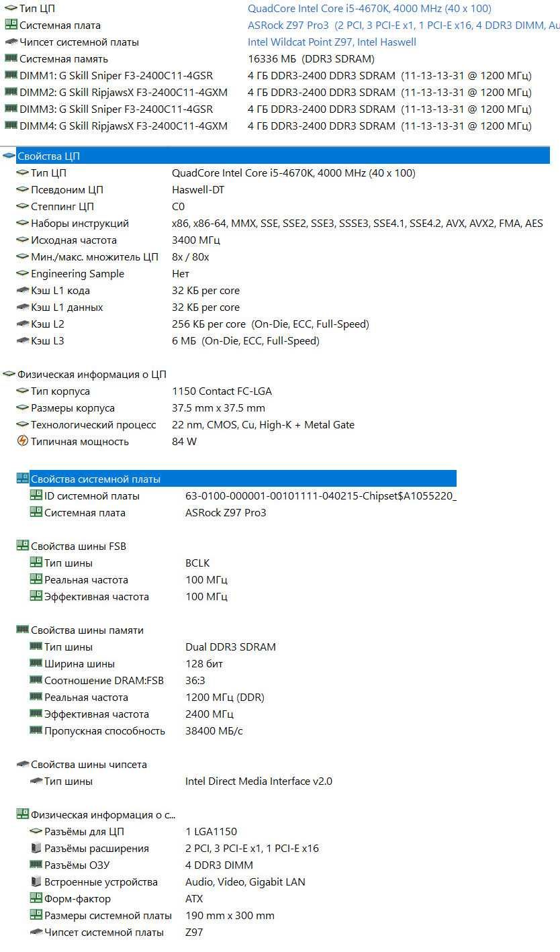
Task: Click the 'Нет' Engineering Sample value
Action: point(181,274)
